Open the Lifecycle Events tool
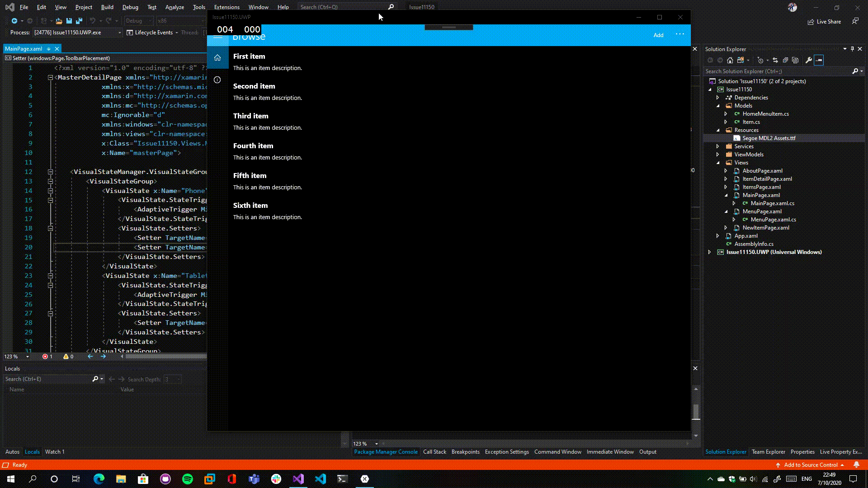This screenshot has width=868, height=488. tap(152, 32)
